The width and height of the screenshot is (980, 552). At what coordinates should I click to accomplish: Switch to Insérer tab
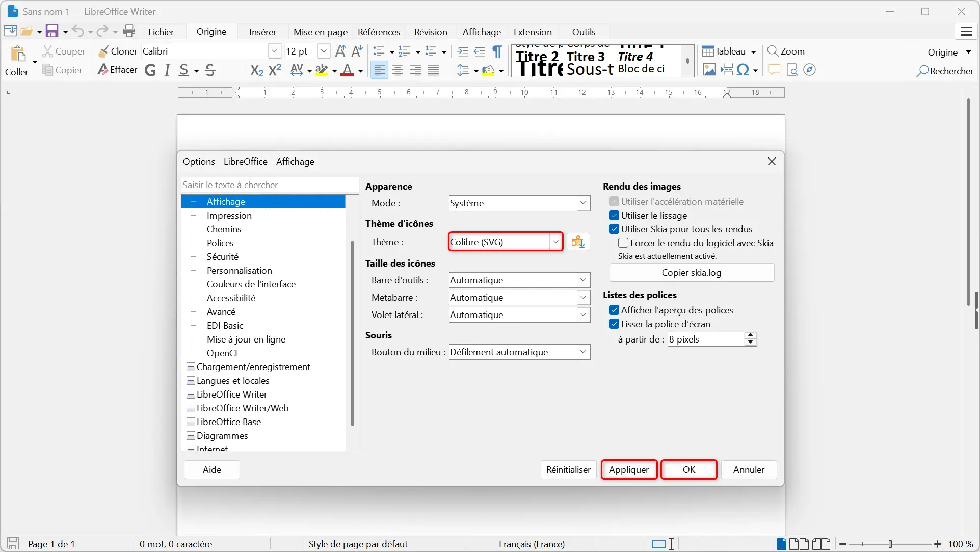click(x=262, y=32)
